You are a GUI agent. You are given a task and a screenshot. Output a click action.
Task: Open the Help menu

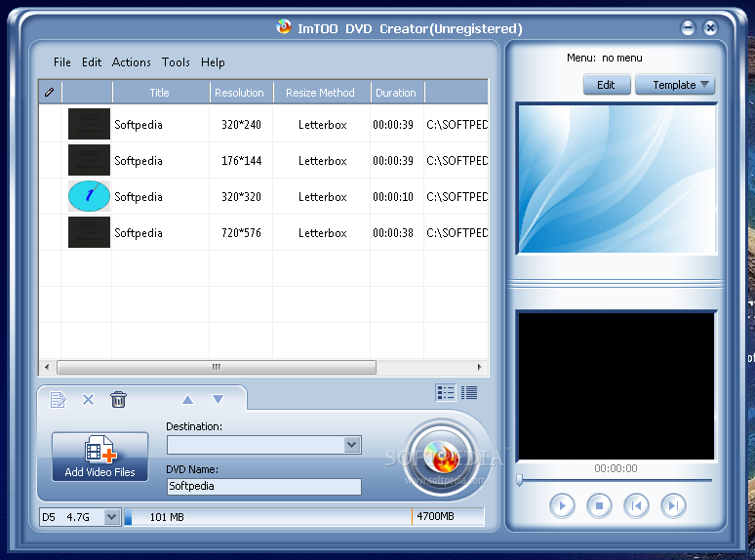tap(213, 62)
